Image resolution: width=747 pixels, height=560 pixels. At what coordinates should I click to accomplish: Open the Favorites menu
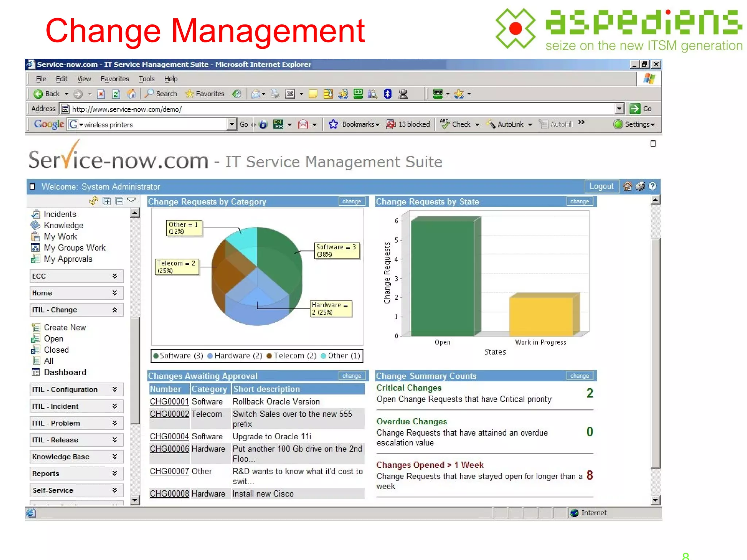[115, 79]
